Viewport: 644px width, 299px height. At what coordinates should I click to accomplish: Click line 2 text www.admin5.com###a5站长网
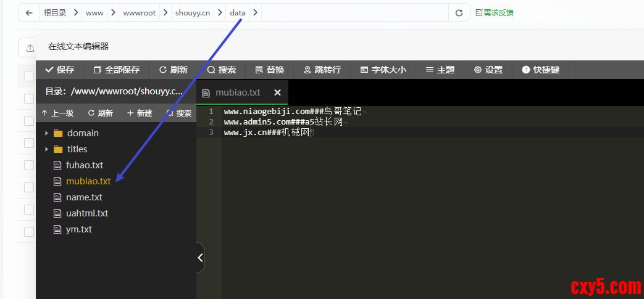tap(283, 122)
